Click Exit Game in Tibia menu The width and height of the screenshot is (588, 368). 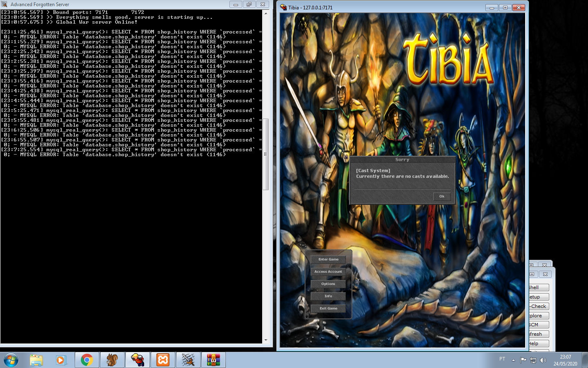328,308
